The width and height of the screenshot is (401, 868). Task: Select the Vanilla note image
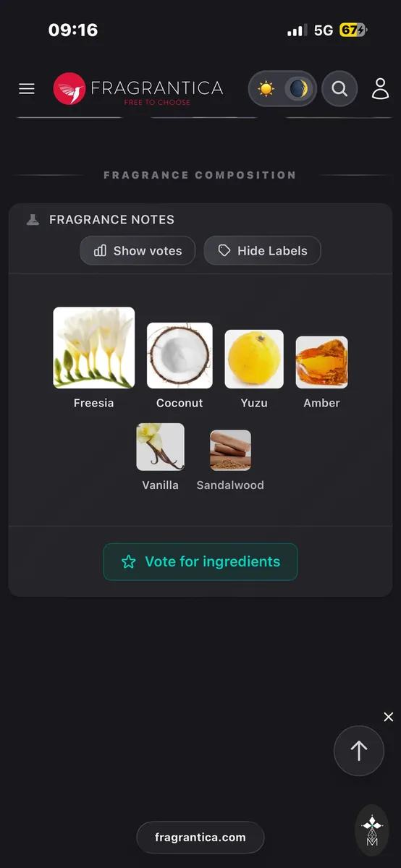tap(161, 447)
